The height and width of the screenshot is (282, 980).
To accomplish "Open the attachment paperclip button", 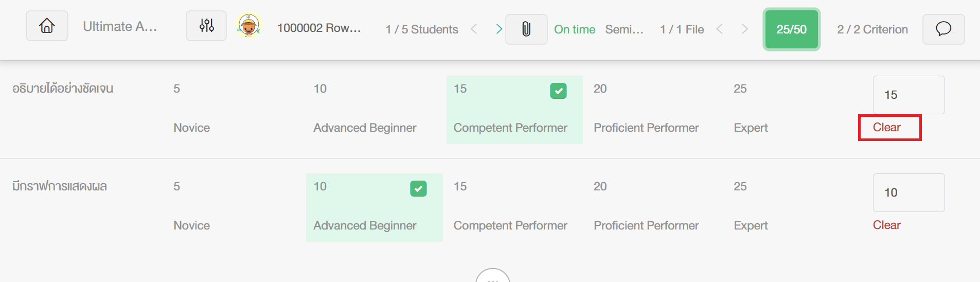I will [526, 29].
